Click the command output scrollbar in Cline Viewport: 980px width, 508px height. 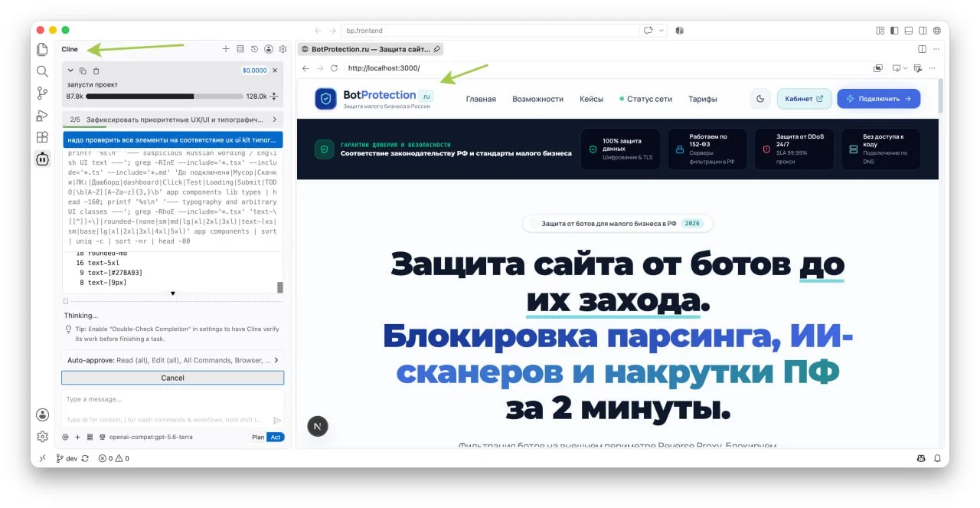(280, 287)
